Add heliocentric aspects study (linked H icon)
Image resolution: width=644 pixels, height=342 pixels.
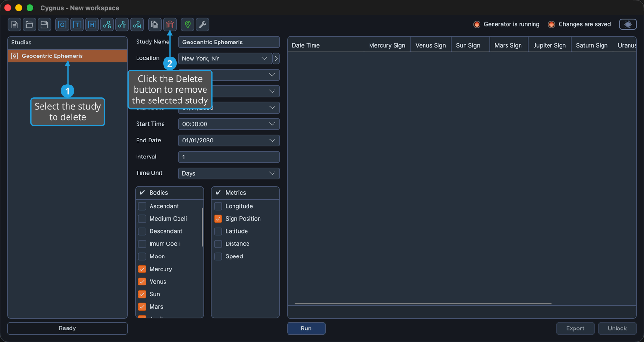point(137,25)
